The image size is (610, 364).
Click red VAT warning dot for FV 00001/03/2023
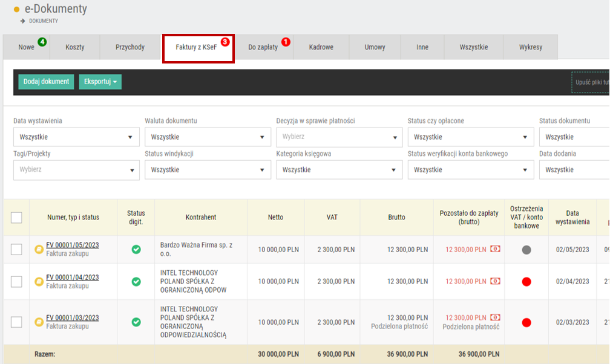[526, 322]
